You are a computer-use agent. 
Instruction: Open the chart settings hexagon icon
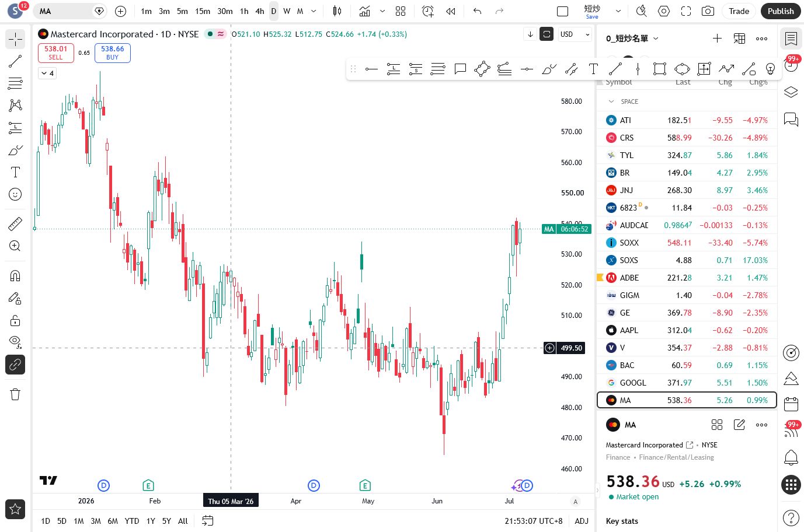point(664,11)
